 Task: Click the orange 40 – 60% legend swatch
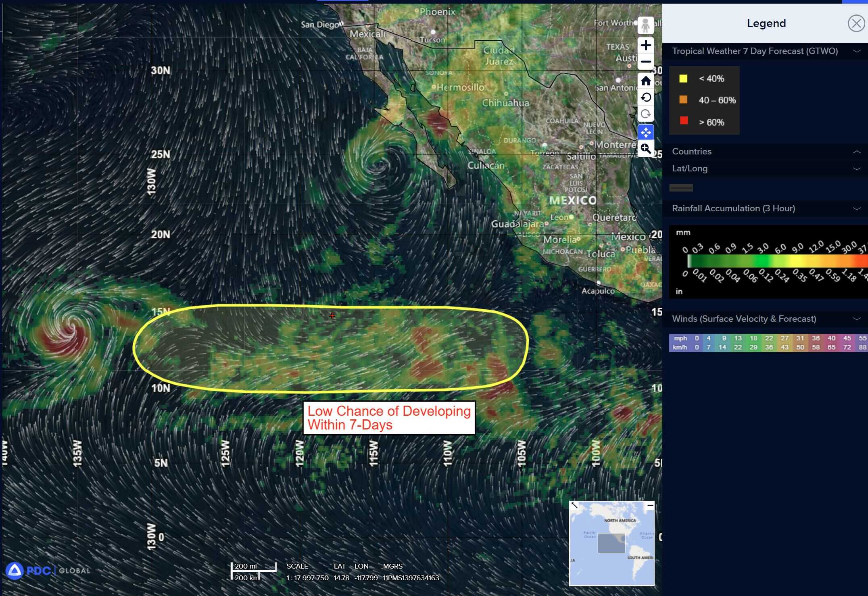[683, 100]
